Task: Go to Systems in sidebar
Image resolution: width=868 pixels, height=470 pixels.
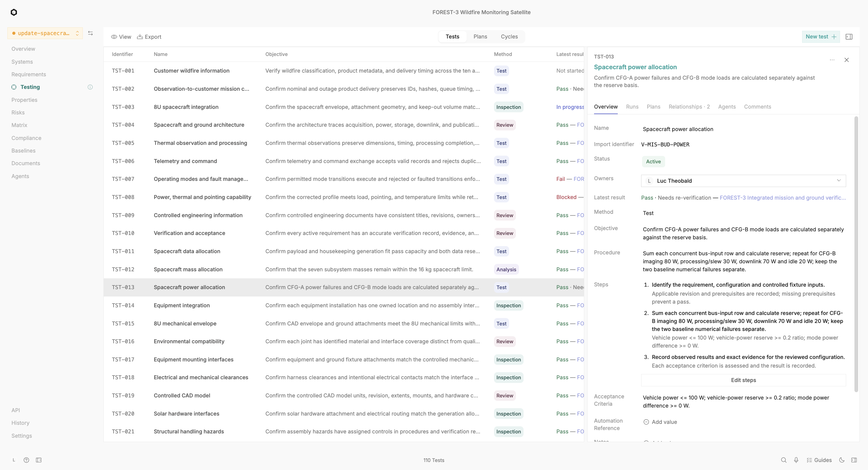Action: (x=22, y=62)
